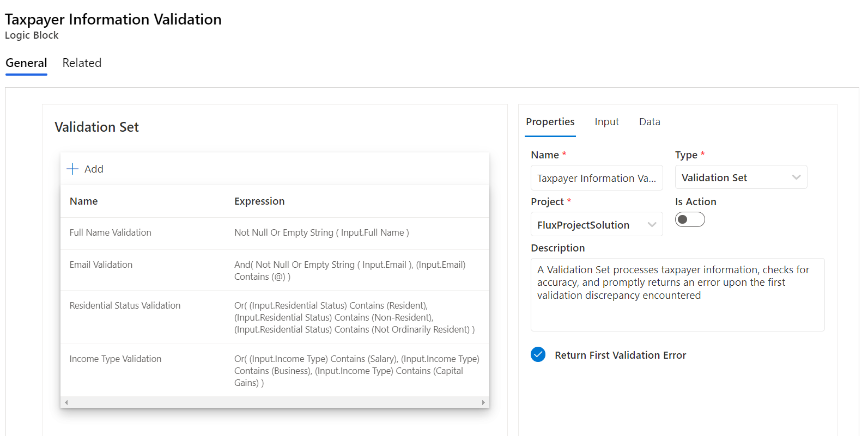Open the Input tab

click(x=606, y=122)
